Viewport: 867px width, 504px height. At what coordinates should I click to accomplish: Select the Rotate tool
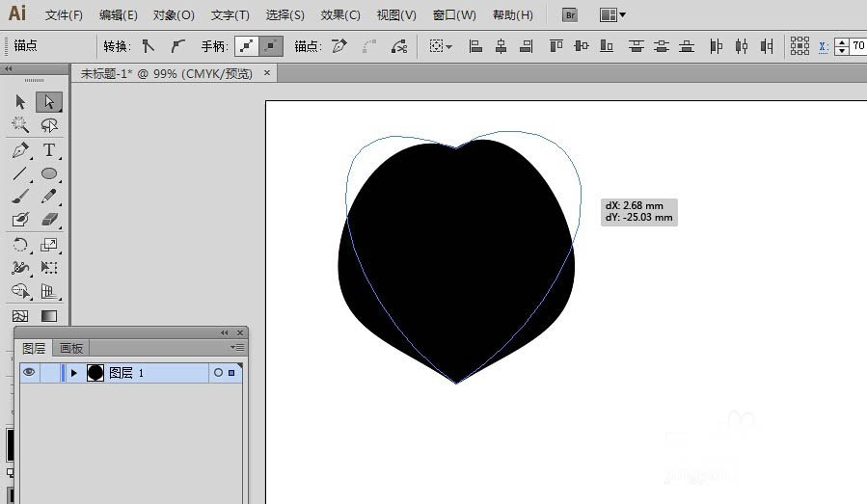click(x=20, y=245)
